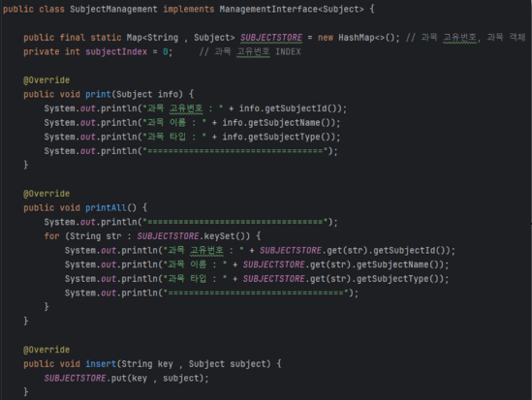Click 'getSubjectType()' inside the for loop
Viewport: 532px width, 400px height.
397,279
